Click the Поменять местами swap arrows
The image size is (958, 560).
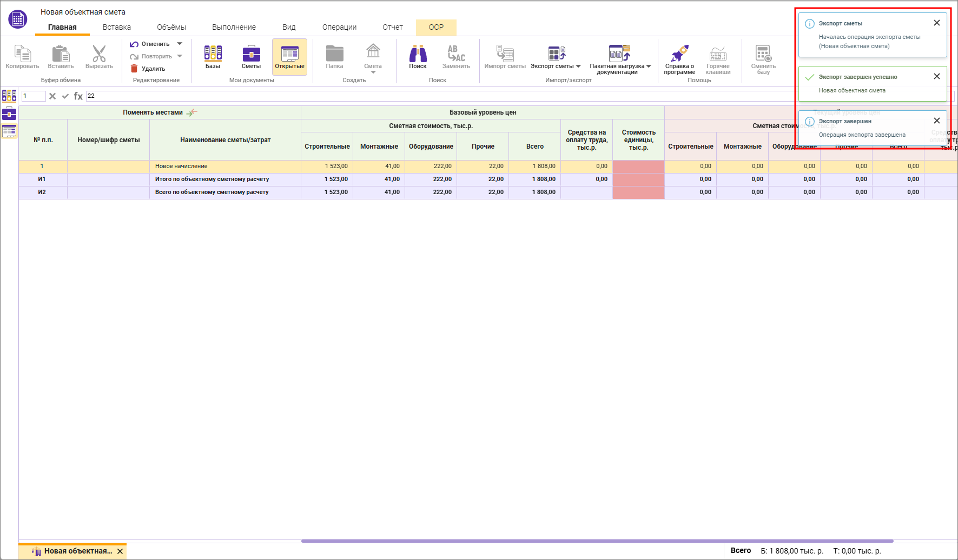pos(192,112)
